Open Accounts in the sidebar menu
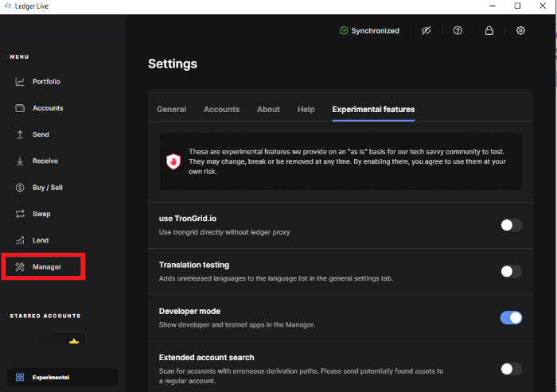The image size is (557, 392). pyautogui.click(x=48, y=108)
